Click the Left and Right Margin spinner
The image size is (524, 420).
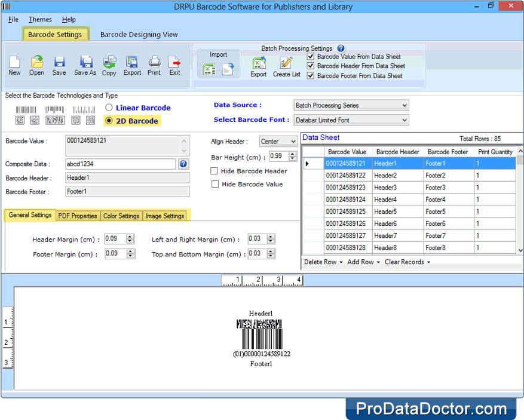coord(271,239)
